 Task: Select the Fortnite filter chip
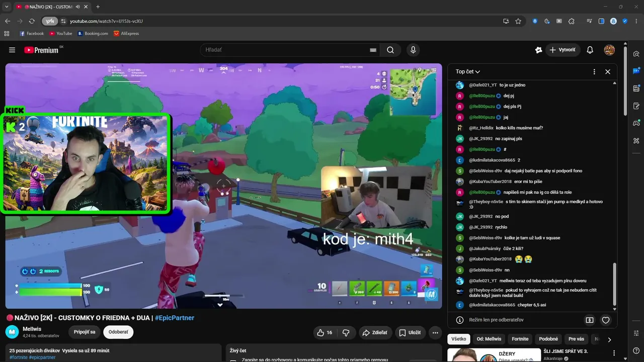tap(520, 339)
